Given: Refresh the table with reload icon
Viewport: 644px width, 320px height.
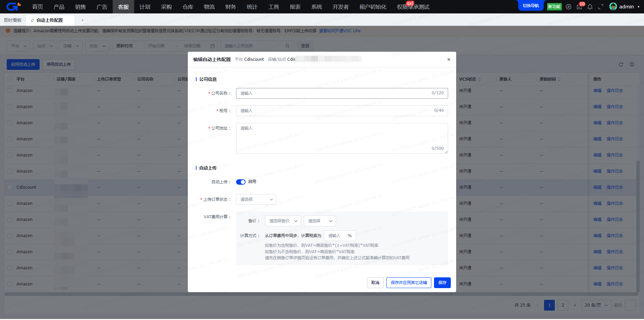Looking at the screenshot, I should (x=621, y=64).
